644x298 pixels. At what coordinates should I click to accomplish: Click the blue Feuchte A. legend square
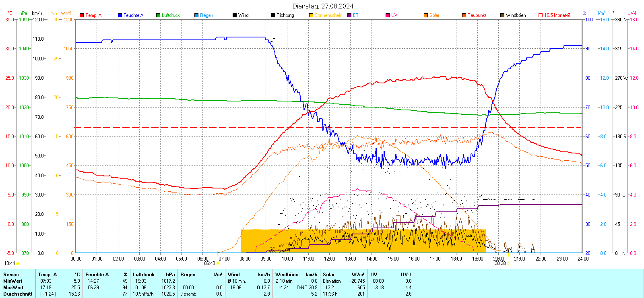[x=120, y=15]
